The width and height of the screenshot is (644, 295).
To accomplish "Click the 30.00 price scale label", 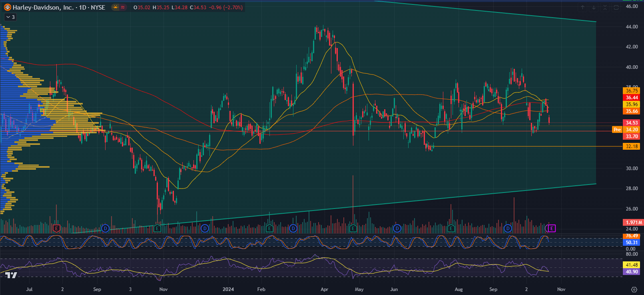I will pyautogui.click(x=632, y=169).
